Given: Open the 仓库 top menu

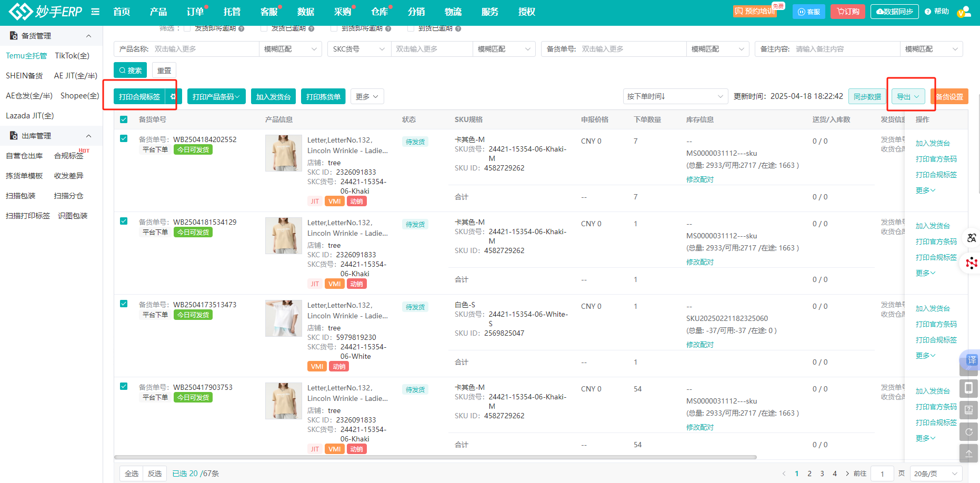Looking at the screenshot, I should click(x=379, y=12).
